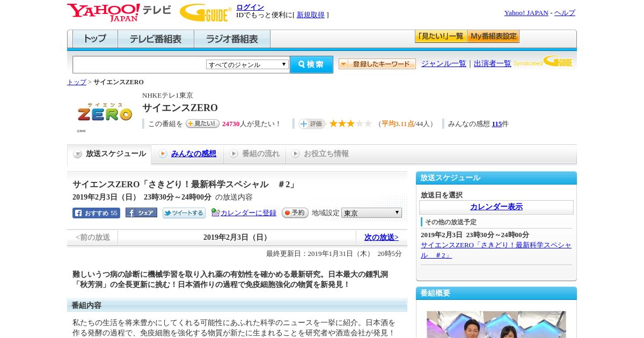
Task: Set the rating to the first star
Action: coord(333,123)
